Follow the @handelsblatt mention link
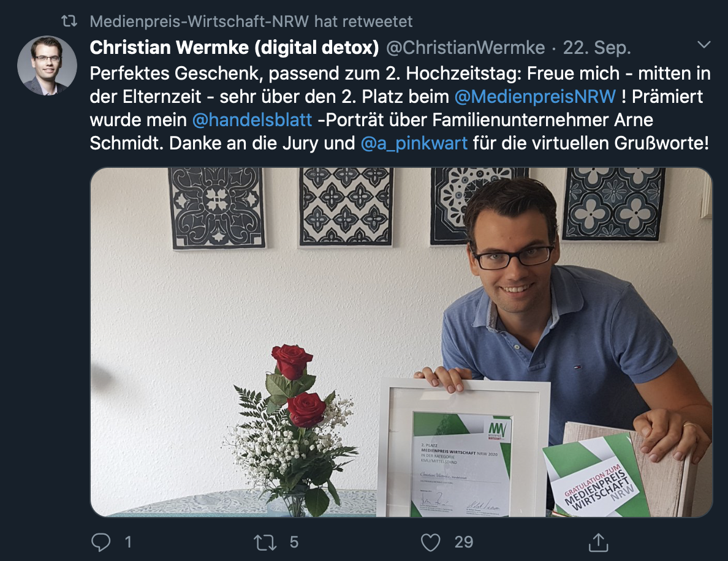Screen dimensions: 728x561 pyautogui.click(x=252, y=119)
